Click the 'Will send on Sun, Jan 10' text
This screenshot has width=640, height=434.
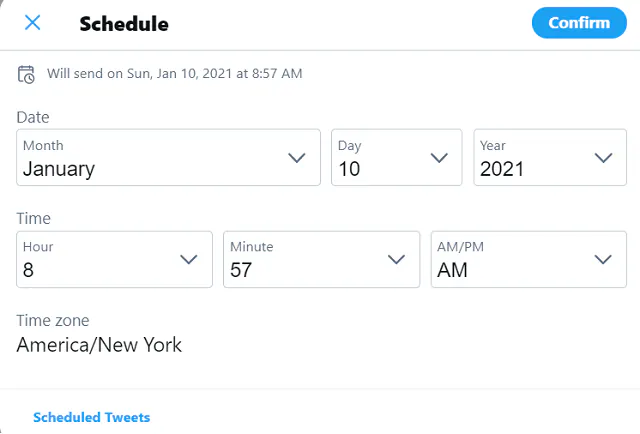tap(174, 74)
